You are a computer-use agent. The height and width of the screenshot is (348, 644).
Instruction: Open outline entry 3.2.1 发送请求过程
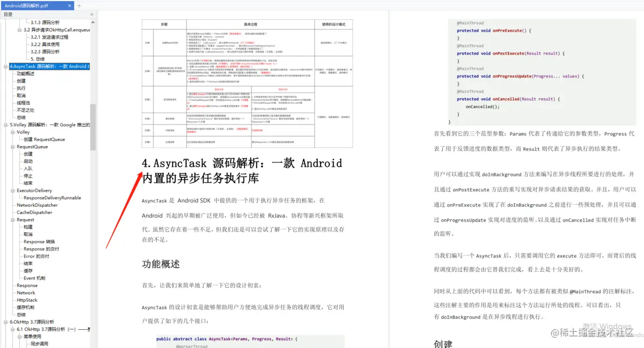click(x=49, y=37)
